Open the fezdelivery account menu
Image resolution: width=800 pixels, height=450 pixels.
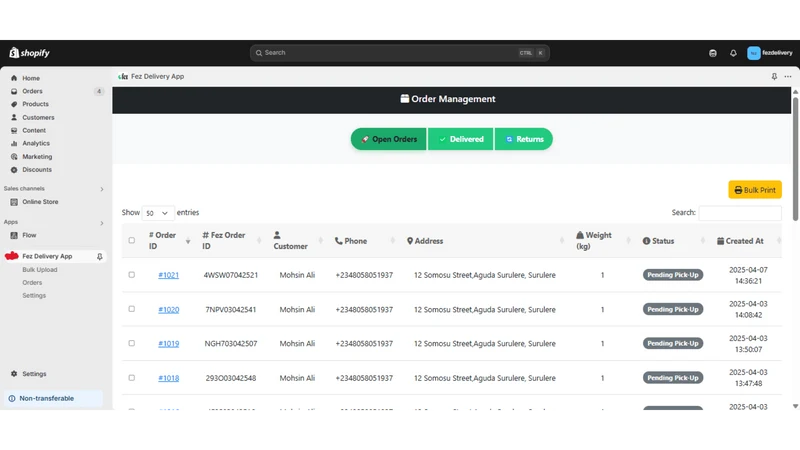[770, 53]
